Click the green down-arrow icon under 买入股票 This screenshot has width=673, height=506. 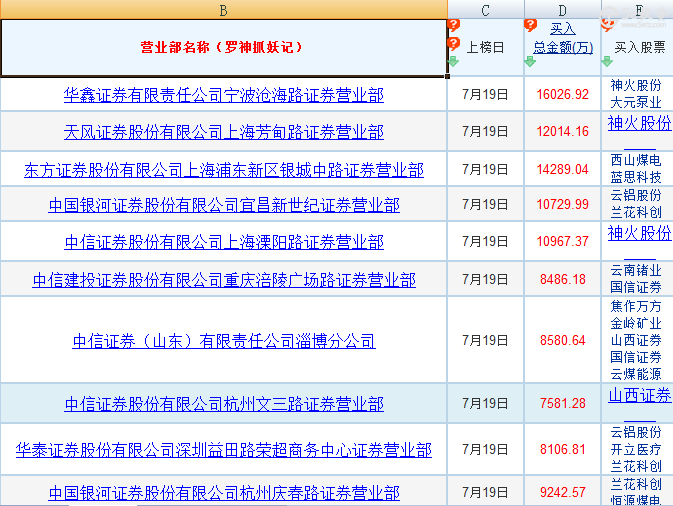[x=607, y=61]
